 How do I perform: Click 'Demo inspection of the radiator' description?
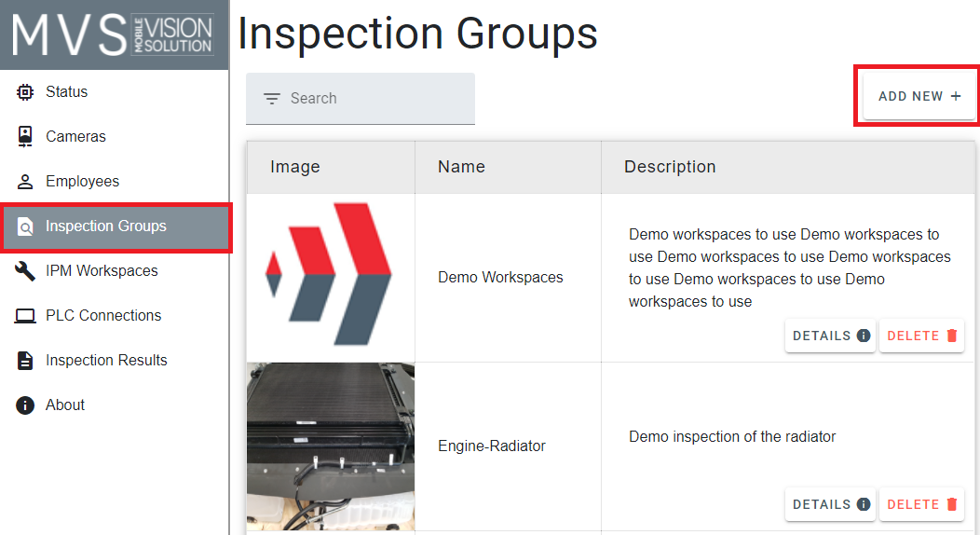732,437
